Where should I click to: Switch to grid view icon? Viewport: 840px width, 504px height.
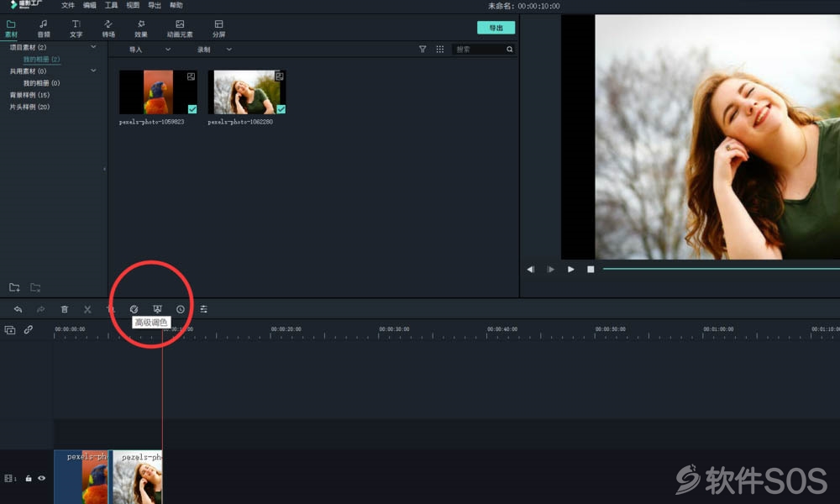click(x=440, y=50)
